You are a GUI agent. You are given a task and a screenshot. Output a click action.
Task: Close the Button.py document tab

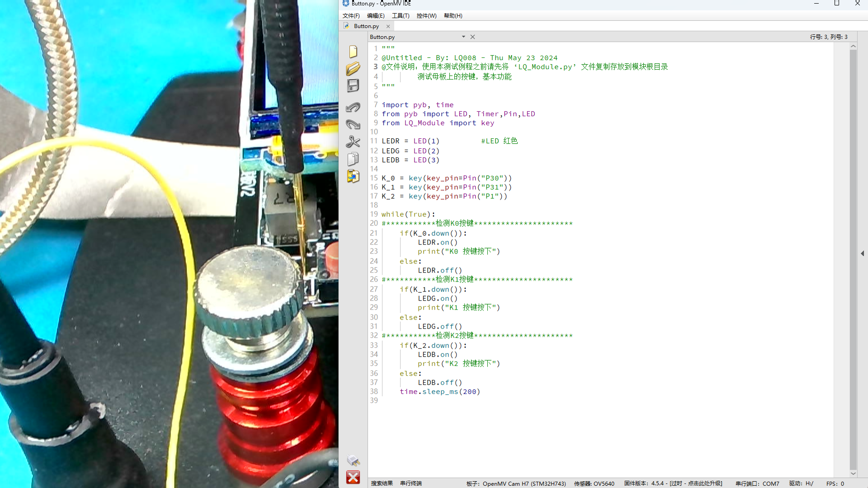[388, 26]
